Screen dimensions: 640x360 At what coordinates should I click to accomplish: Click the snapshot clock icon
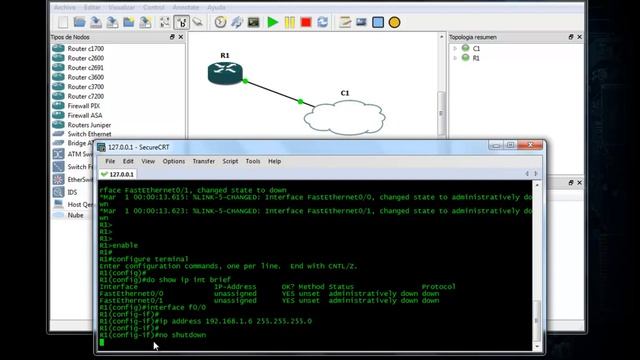coord(220,22)
